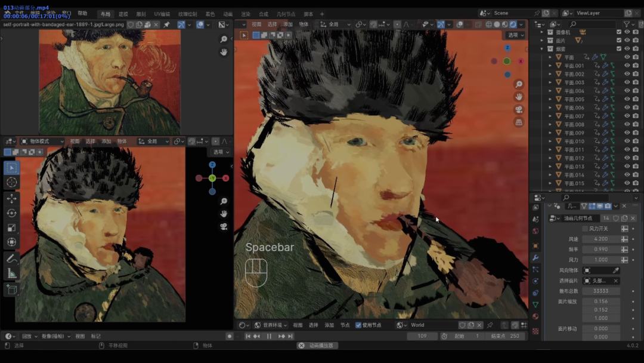Click the zoom icon in the main 3D viewport
Screen dimensions: 644x363
coord(519,84)
